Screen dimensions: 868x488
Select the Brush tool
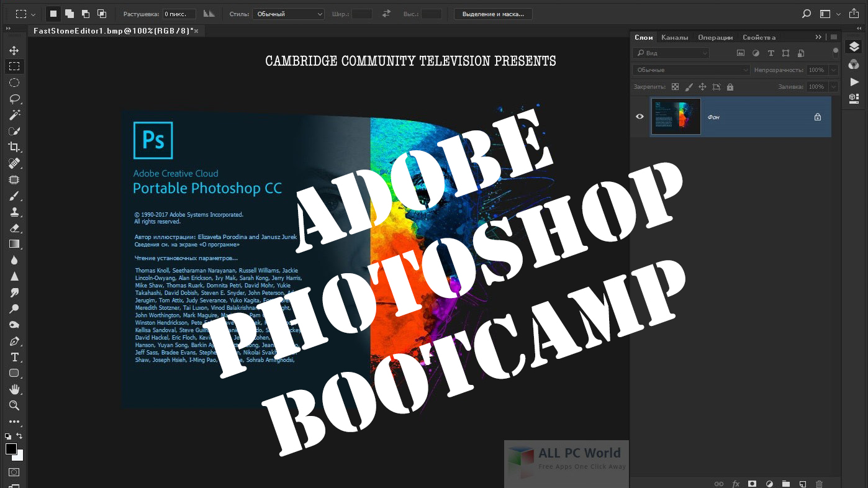(14, 196)
